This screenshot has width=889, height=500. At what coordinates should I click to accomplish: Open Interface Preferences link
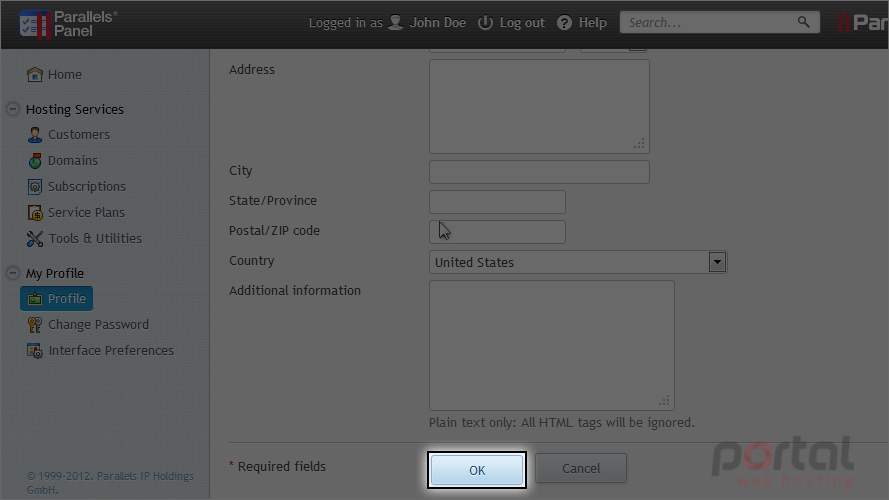[111, 351]
